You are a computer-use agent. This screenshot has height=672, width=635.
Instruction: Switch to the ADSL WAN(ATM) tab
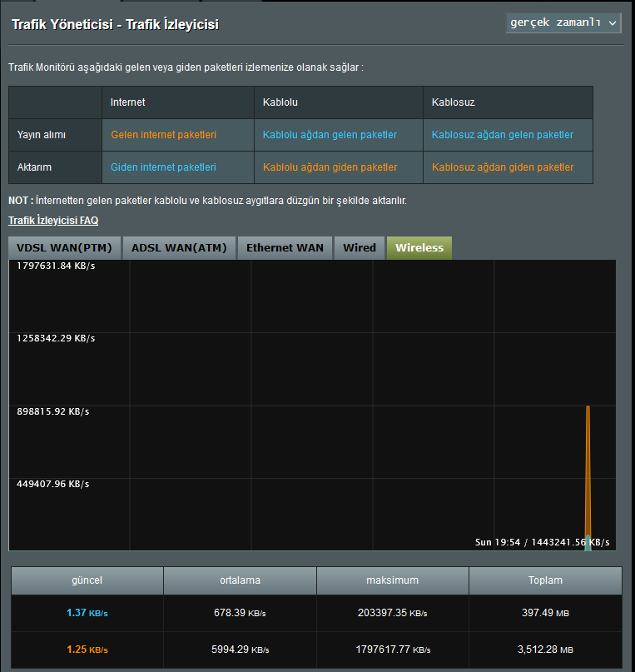[179, 247]
